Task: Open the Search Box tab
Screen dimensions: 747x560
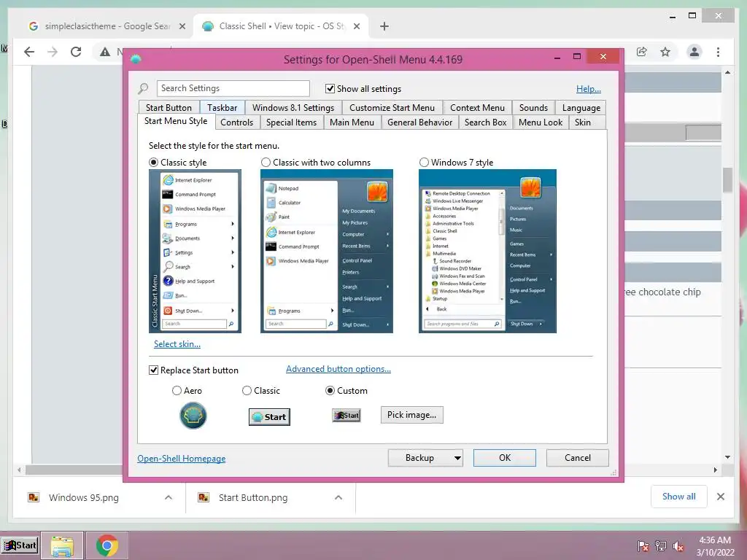Action: [485, 122]
